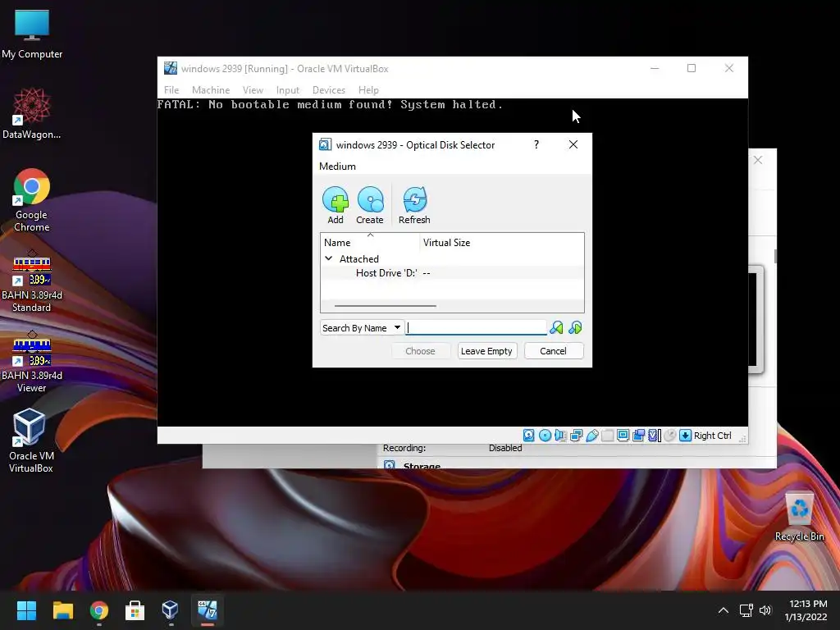Switch to the running VM taskbar icon
Viewport: 840px width, 630px height.
208,610
